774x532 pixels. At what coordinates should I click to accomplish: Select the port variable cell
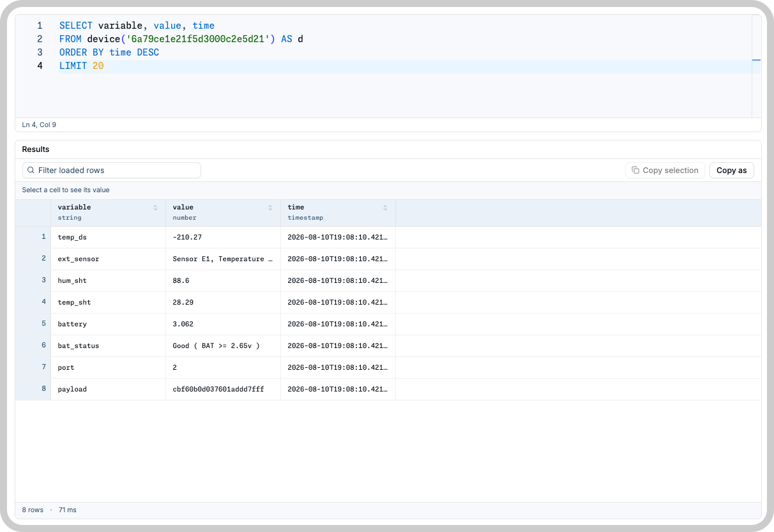[109, 368]
